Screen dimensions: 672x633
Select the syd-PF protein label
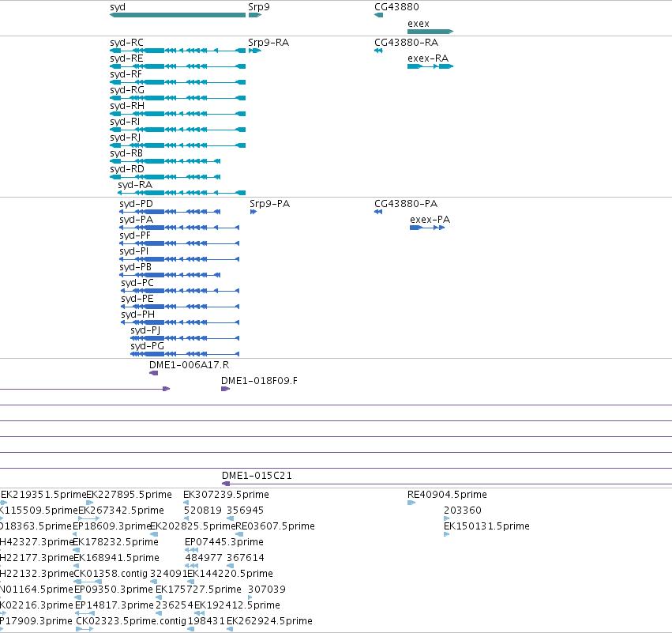point(135,235)
